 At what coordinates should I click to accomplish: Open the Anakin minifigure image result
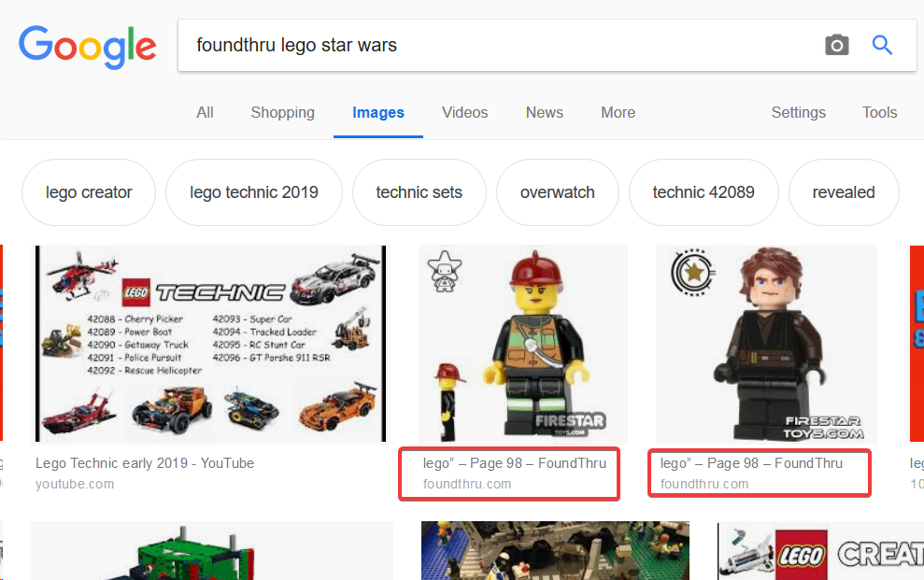tap(767, 344)
